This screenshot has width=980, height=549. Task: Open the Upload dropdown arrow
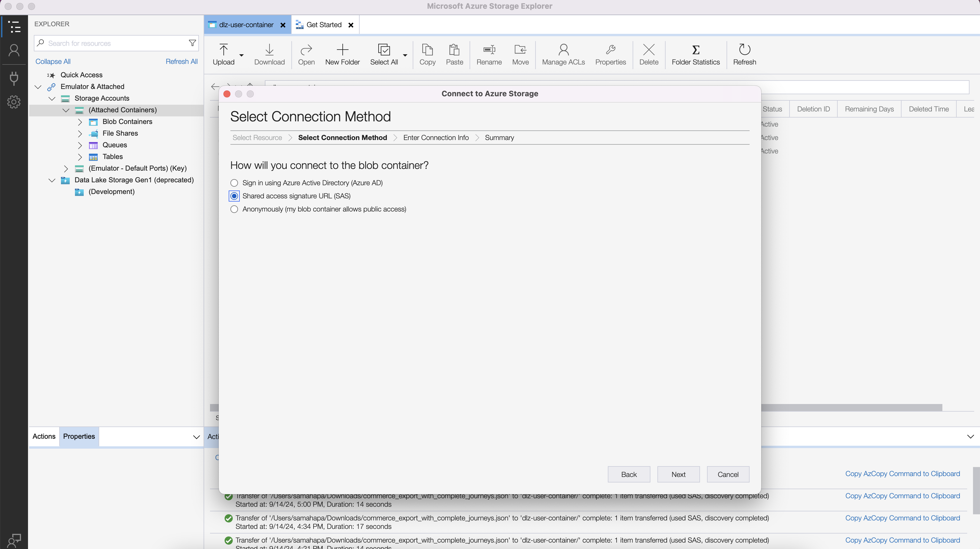pyautogui.click(x=241, y=55)
